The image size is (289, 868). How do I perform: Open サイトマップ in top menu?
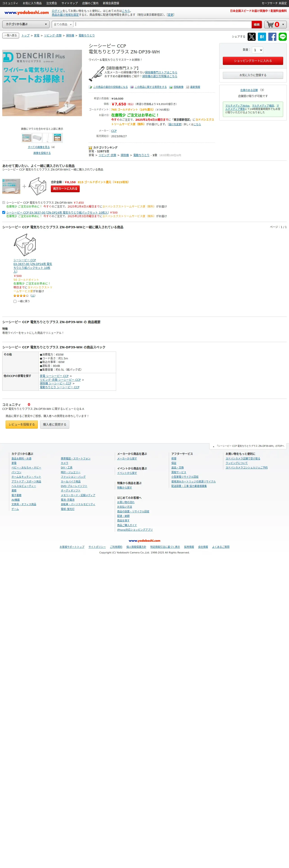pos(70,3)
